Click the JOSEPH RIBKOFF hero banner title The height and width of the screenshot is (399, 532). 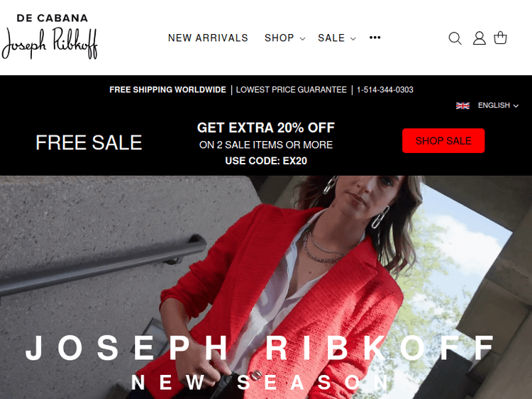260,348
